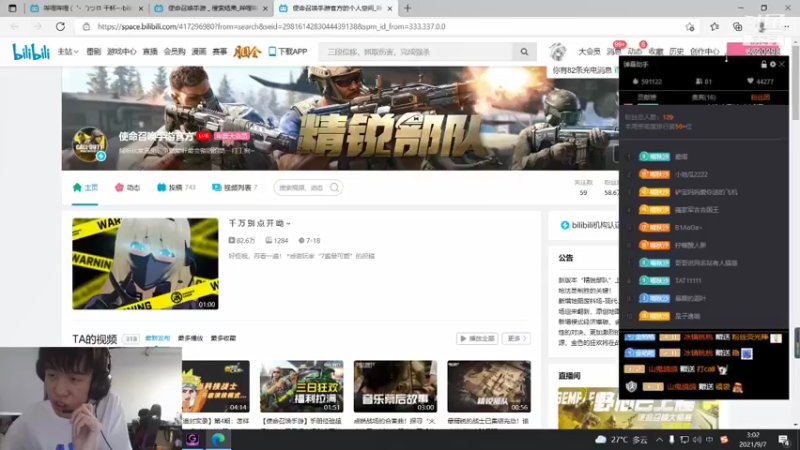Open a new browser tab with plus button
This screenshot has width=800, height=450.
[x=407, y=8]
